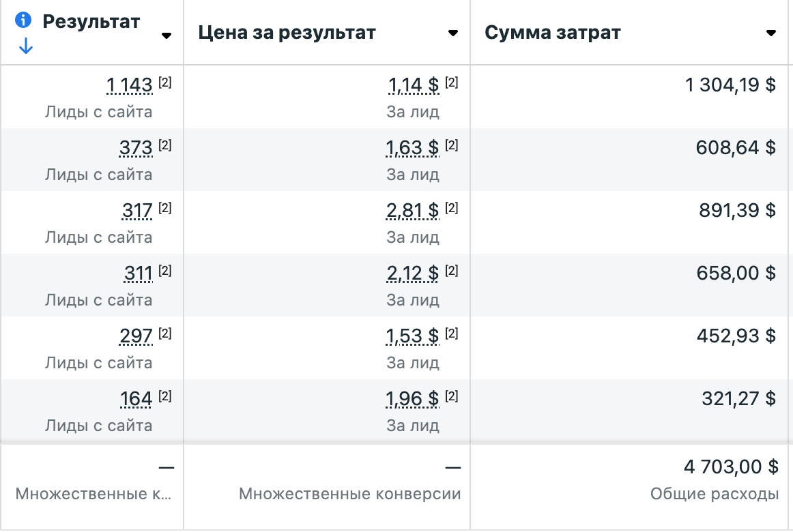Click the footnote [2] next to 1,96 $

pyautogui.click(x=452, y=396)
